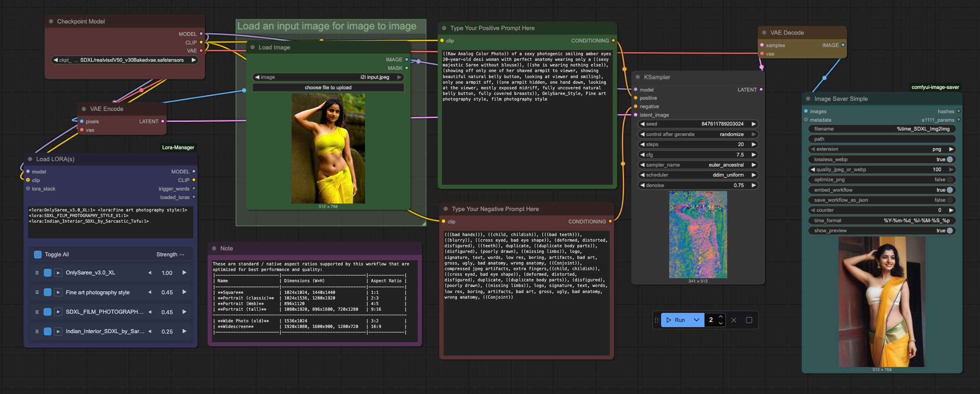
Task: Increase the Indian_Interior LoRA strength with right arrow
Action: pyautogui.click(x=184, y=331)
